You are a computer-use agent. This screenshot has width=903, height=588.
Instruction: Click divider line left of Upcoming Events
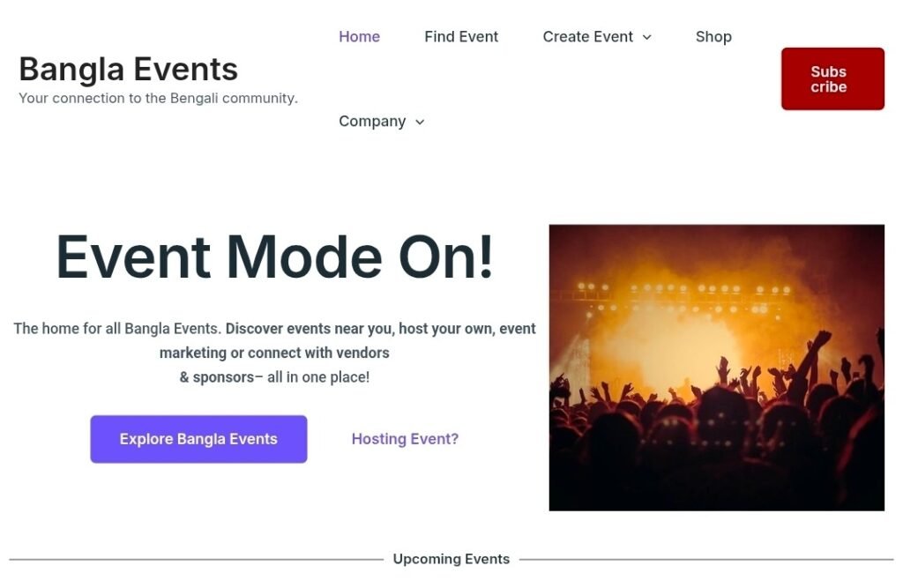(196, 559)
